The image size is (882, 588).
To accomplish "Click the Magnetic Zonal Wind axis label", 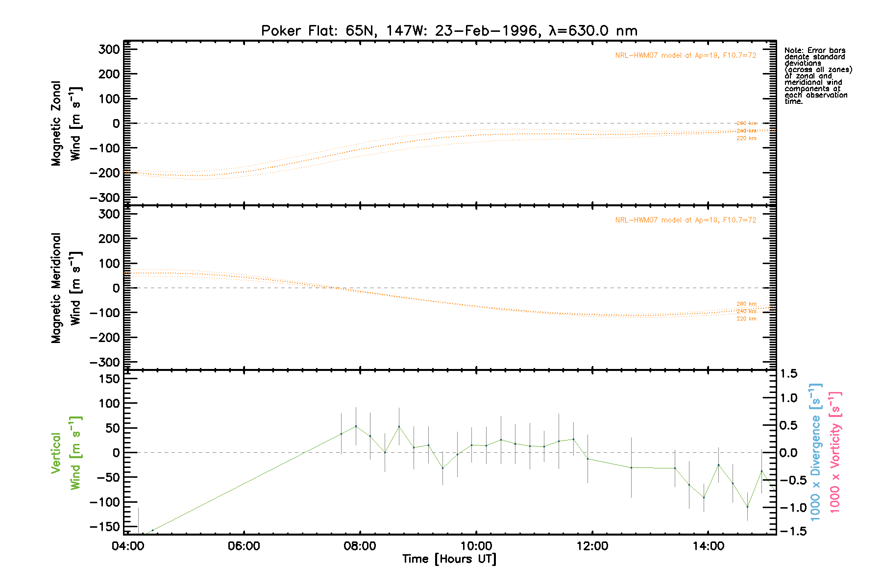I will 66,123.
